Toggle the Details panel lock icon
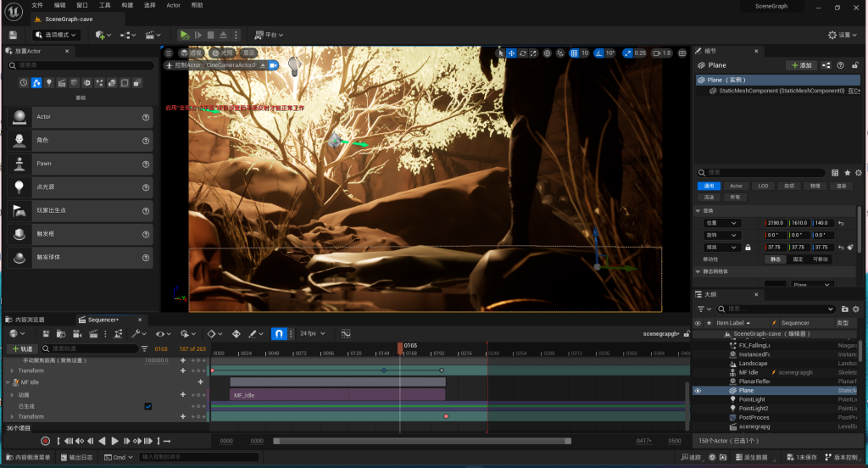 click(854, 65)
